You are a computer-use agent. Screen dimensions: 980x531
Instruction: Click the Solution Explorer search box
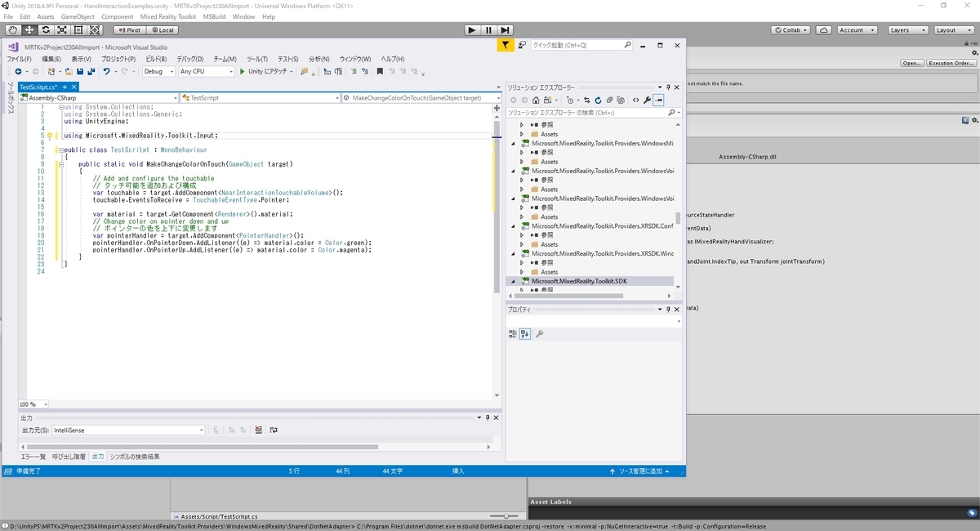coord(594,112)
